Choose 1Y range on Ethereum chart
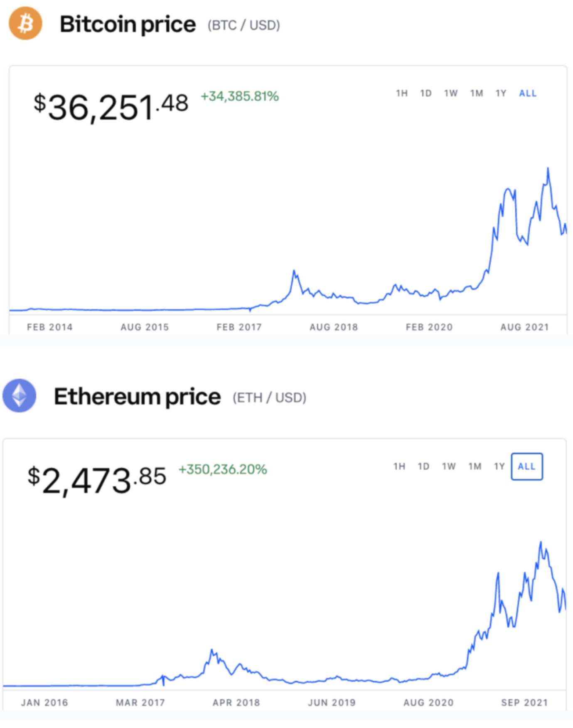Viewport: 573px width, 728px height. 499,466
